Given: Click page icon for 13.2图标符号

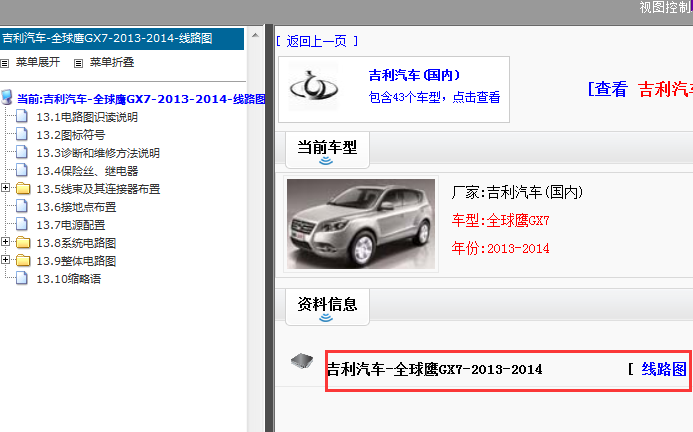Looking at the screenshot, I should click(x=22, y=134).
